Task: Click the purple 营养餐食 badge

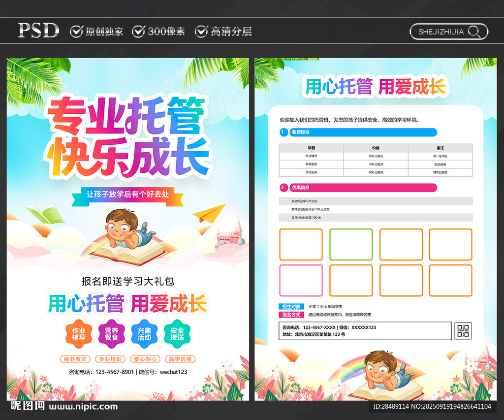Action: pos(112,334)
